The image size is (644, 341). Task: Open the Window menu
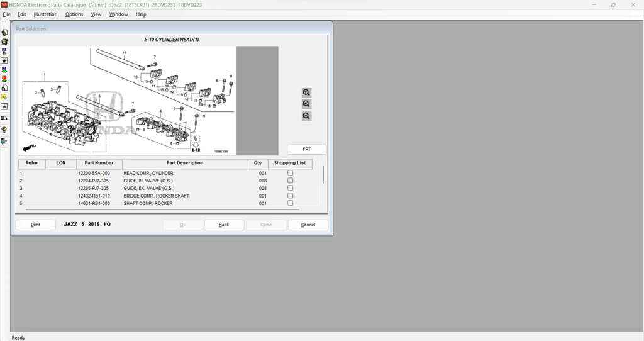tap(118, 14)
